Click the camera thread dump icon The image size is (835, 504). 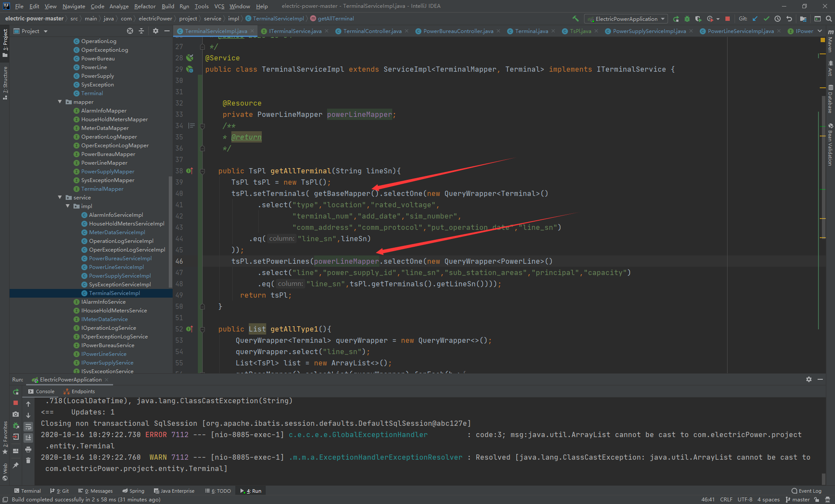pos(16,414)
